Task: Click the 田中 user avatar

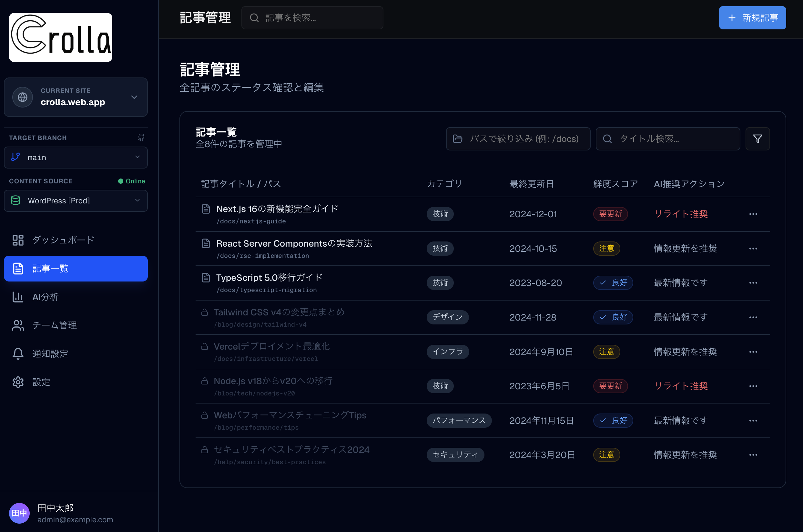Action: pos(19,513)
